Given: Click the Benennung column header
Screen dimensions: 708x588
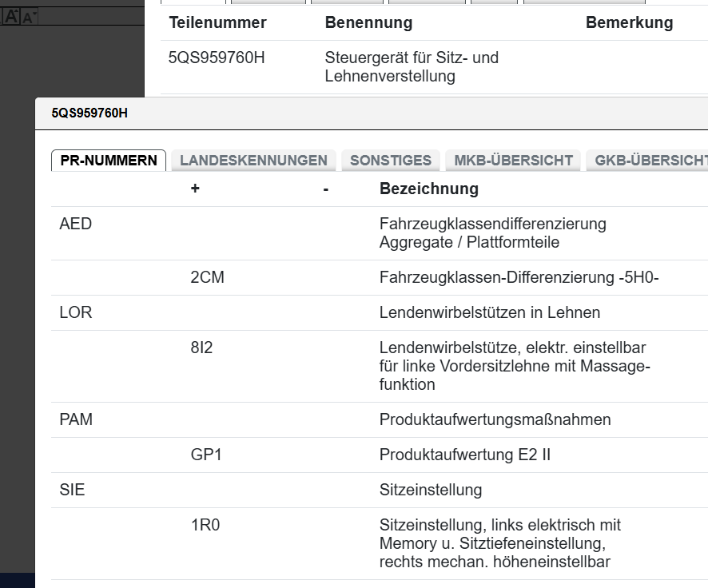Looking at the screenshot, I should coord(368,22).
